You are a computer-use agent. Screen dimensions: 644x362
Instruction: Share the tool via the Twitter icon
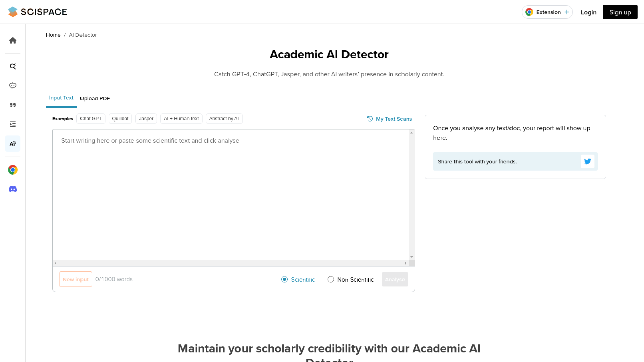pyautogui.click(x=587, y=161)
